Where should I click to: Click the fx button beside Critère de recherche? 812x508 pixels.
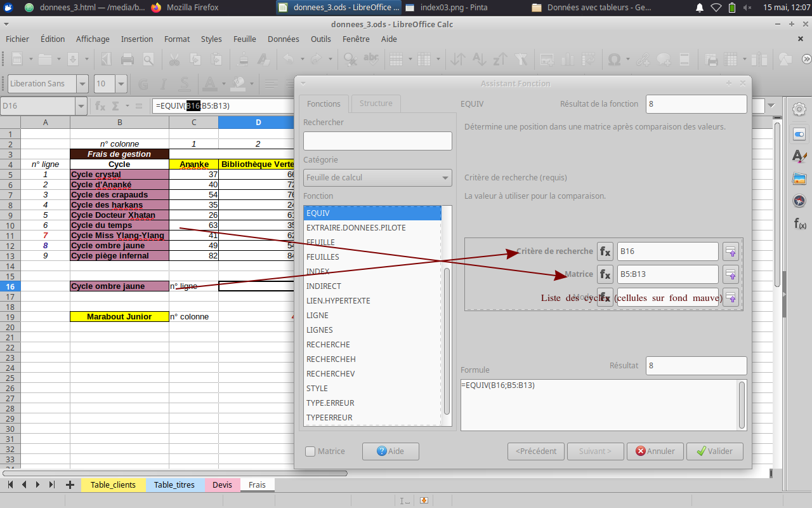tap(605, 251)
